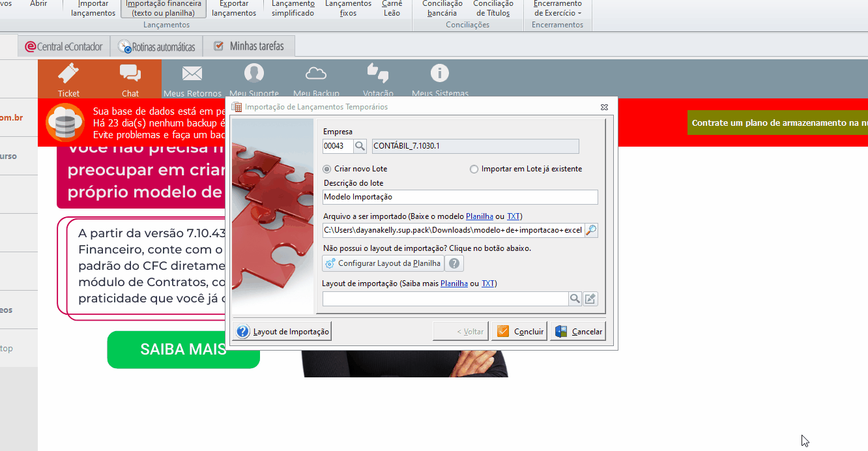868x451 pixels.
Task: Click the file path input field
Action: click(454, 229)
